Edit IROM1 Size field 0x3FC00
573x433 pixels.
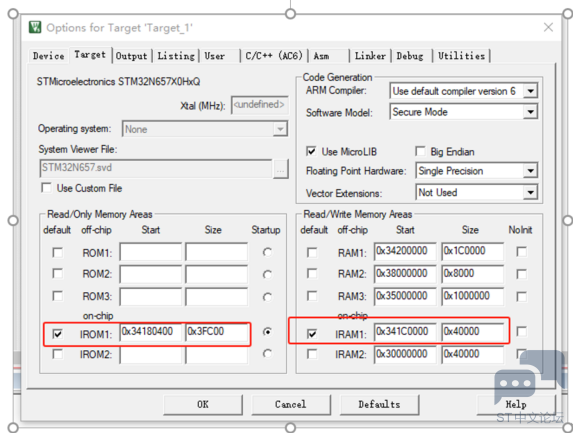pyautogui.click(x=216, y=332)
